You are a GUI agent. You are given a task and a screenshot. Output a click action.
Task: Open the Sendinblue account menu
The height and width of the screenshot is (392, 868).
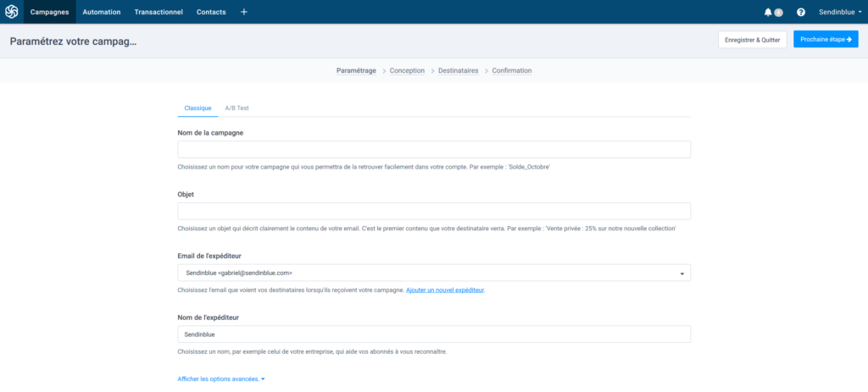(840, 12)
